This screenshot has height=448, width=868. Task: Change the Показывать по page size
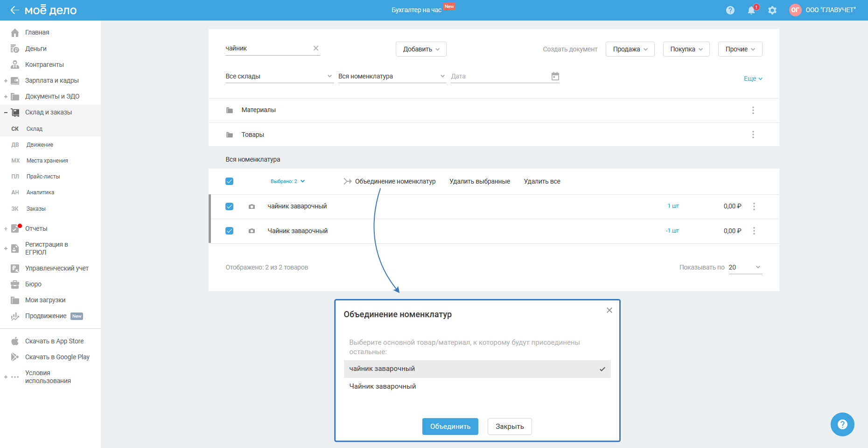tap(745, 267)
